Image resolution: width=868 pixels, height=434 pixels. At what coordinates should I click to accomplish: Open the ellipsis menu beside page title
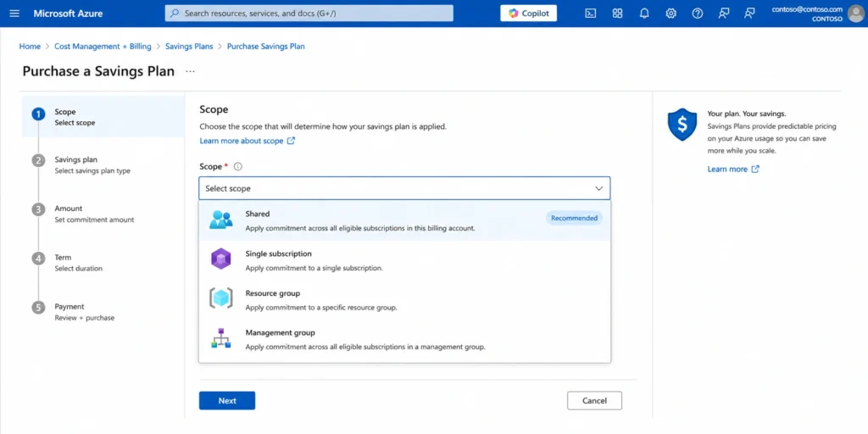[190, 71]
